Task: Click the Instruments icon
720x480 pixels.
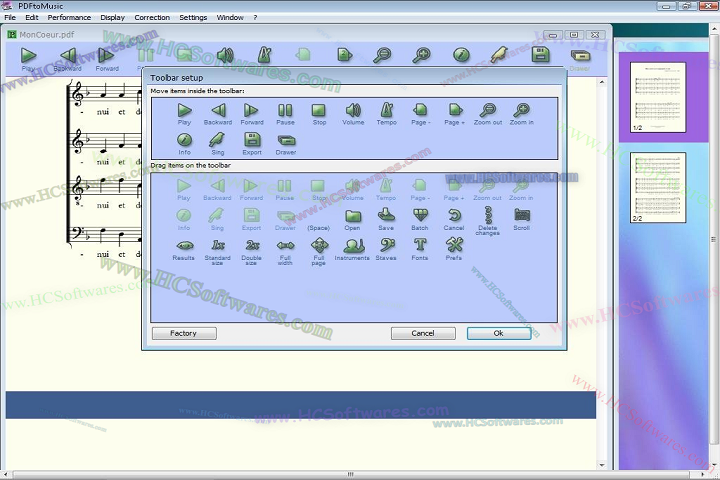Action: click(353, 245)
